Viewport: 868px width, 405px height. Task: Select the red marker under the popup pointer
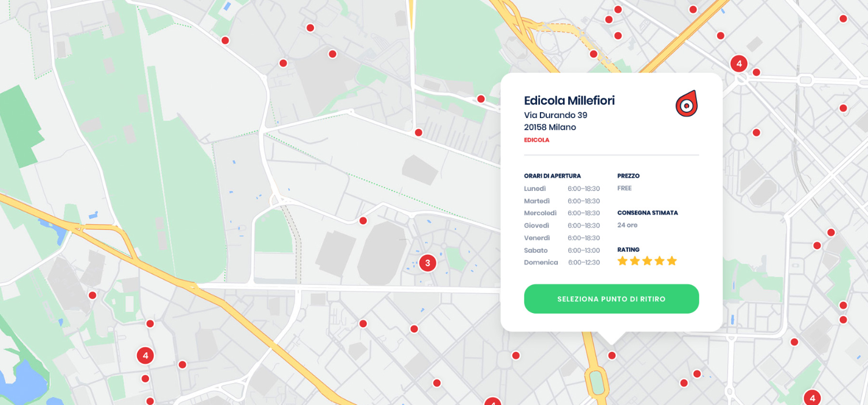pos(612,355)
